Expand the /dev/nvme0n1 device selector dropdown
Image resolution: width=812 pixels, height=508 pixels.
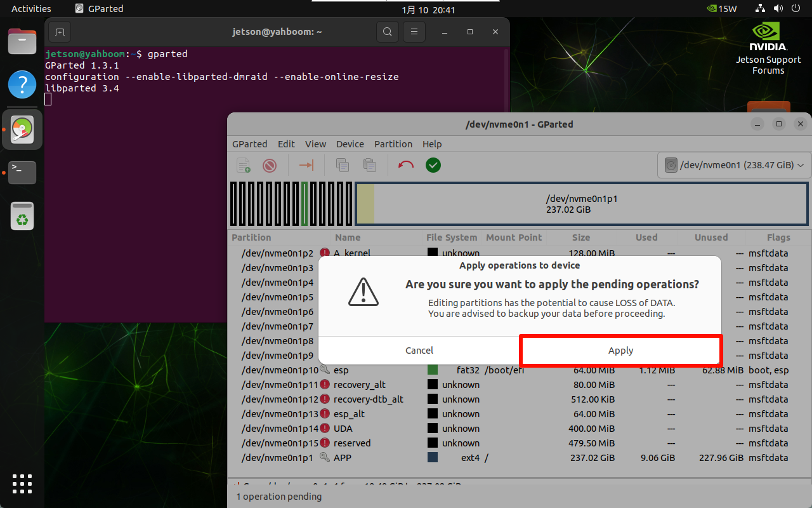point(735,165)
